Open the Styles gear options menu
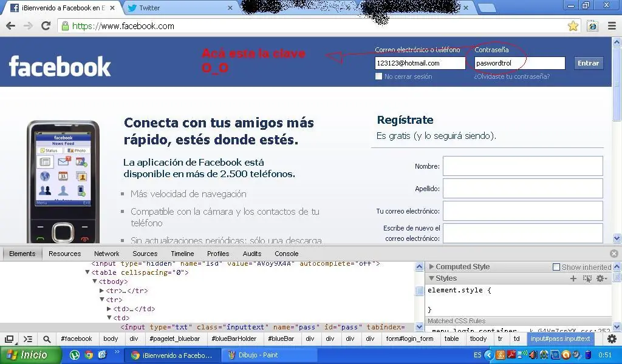622x364 pixels. [x=601, y=278]
